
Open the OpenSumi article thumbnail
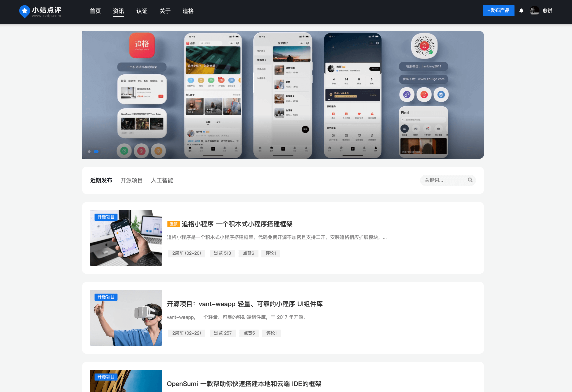click(x=126, y=381)
